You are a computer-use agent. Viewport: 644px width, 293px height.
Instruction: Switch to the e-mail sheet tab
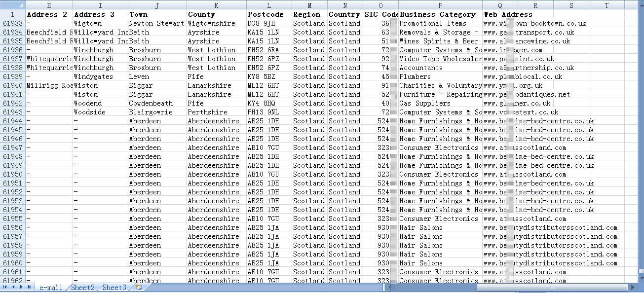[x=51, y=288]
